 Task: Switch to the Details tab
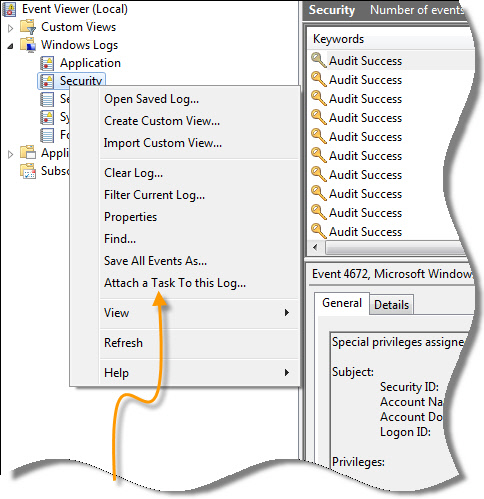[x=391, y=305]
